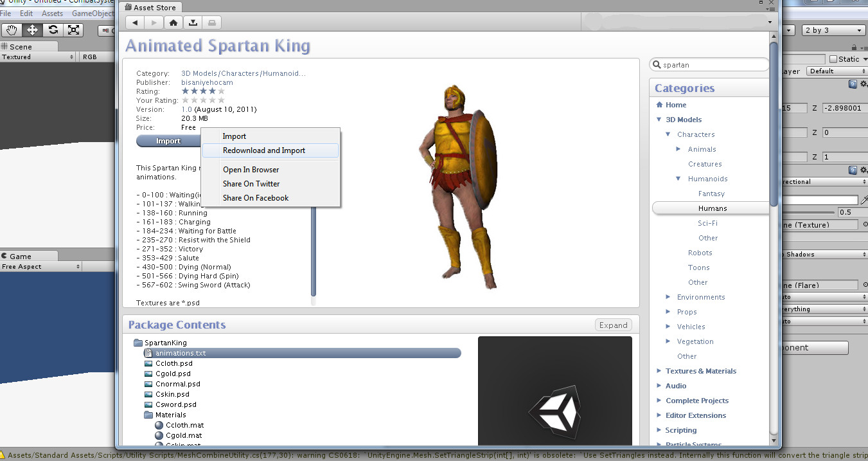The width and height of the screenshot is (868, 461).
Task: Open the bisaniyehocam publisher link
Action: pos(207,82)
